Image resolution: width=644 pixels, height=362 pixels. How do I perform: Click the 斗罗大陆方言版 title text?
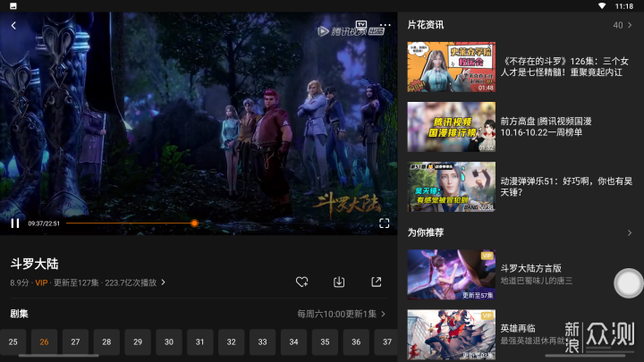coord(530,268)
